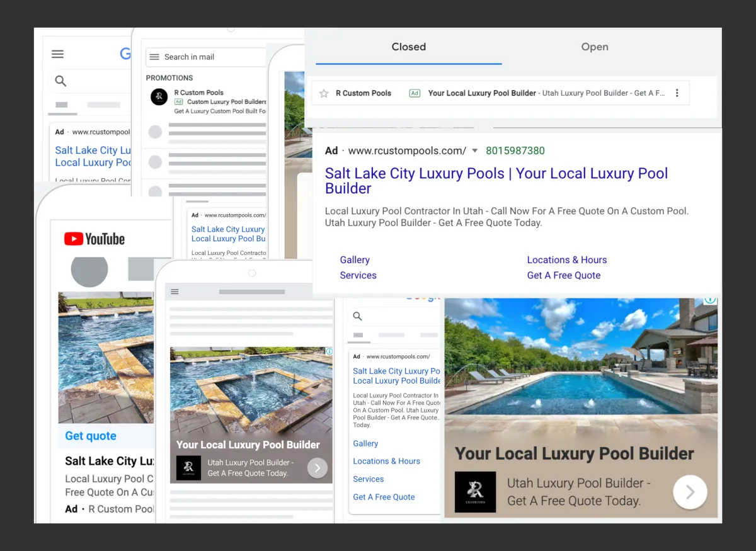The width and height of the screenshot is (756, 551).
Task: Click Your Local Luxury Pool Builder on tablet banner
Action: pos(248,445)
